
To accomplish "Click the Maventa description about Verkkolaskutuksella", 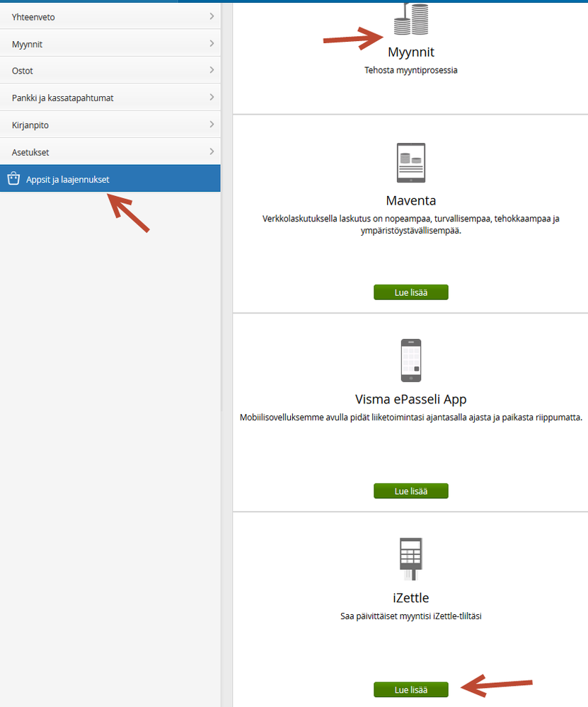I will point(411,224).
